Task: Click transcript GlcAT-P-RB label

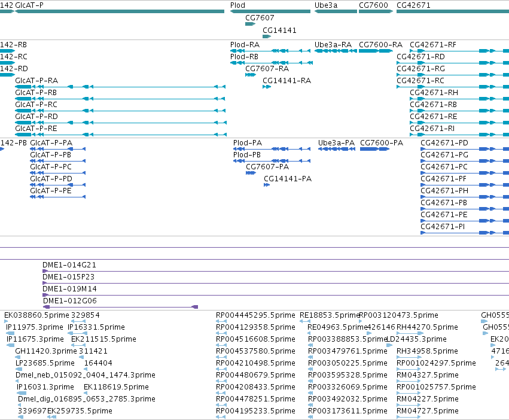Action: pyautogui.click(x=36, y=93)
